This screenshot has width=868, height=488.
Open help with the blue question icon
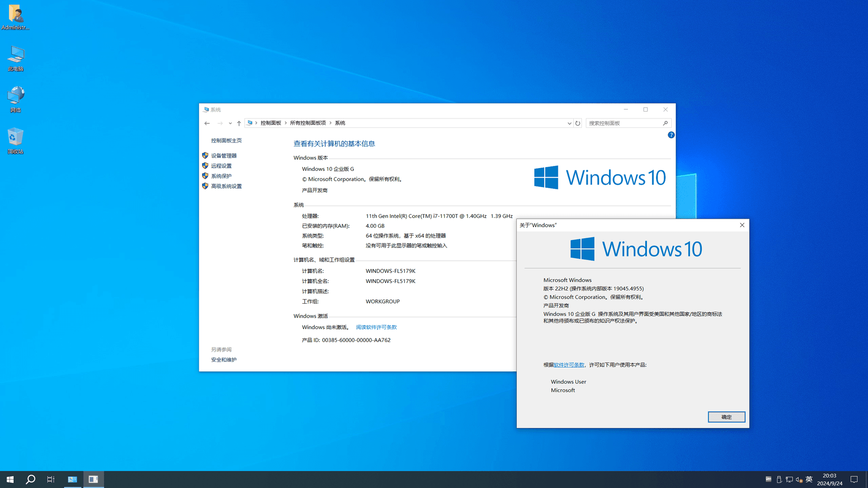pyautogui.click(x=671, y=135)
